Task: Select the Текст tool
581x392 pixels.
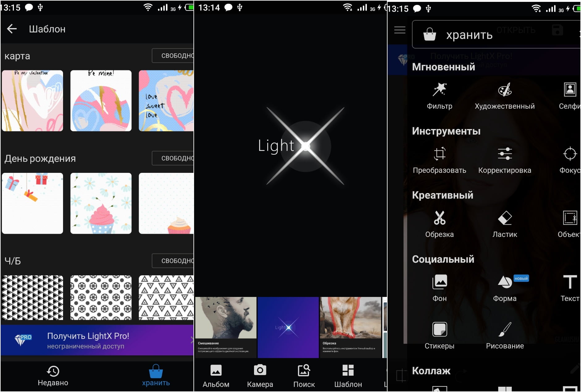Action: coord(570,288)
